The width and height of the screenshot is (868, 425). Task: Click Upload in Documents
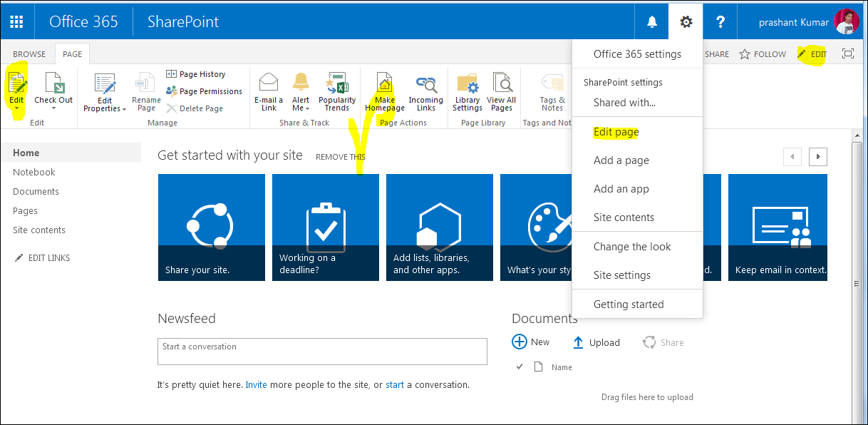tap(596, 342)
